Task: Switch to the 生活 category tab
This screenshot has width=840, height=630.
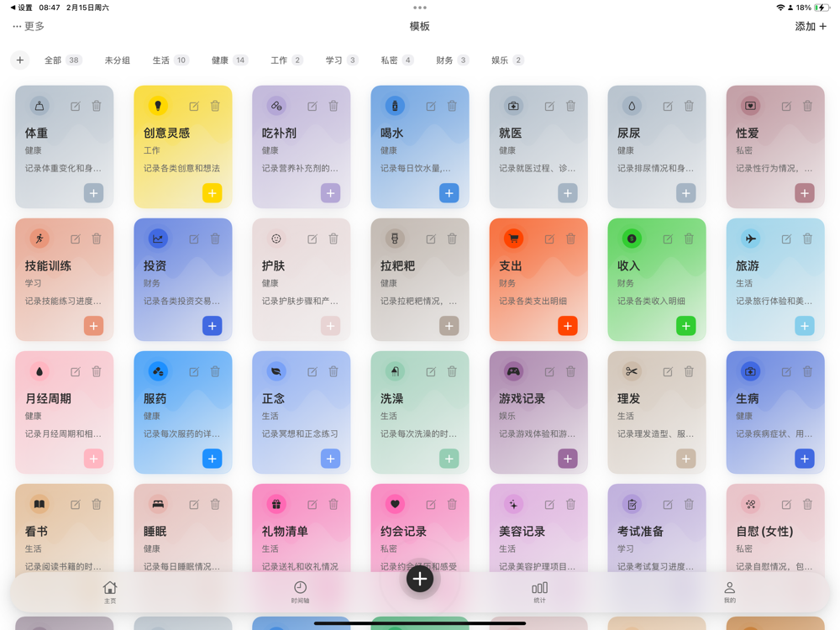Action: coord(170,60)
